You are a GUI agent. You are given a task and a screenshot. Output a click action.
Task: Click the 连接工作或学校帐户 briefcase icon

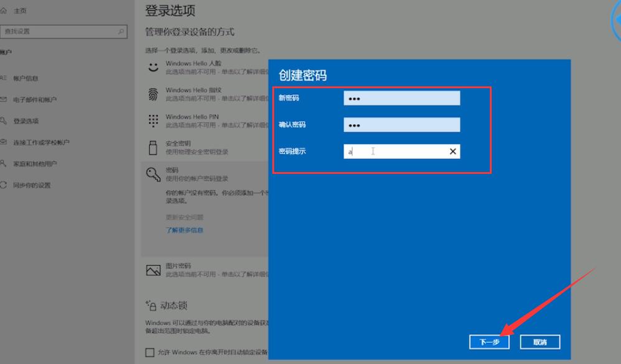[x=3, y=142]
